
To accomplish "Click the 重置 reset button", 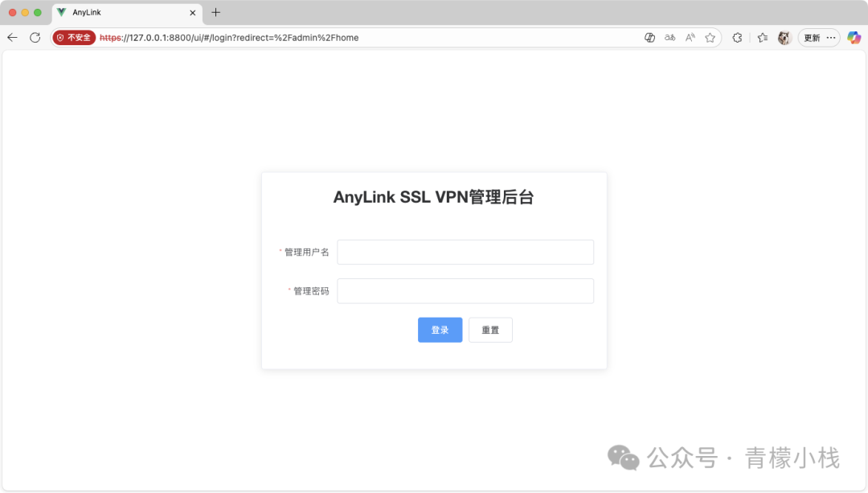I will coord(490,331).
